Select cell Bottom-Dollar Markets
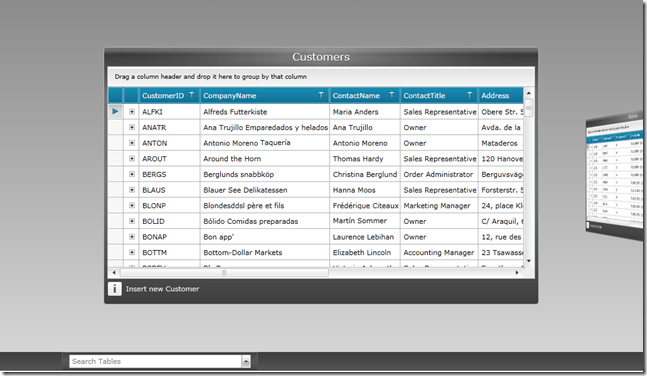 click(265, 253)
